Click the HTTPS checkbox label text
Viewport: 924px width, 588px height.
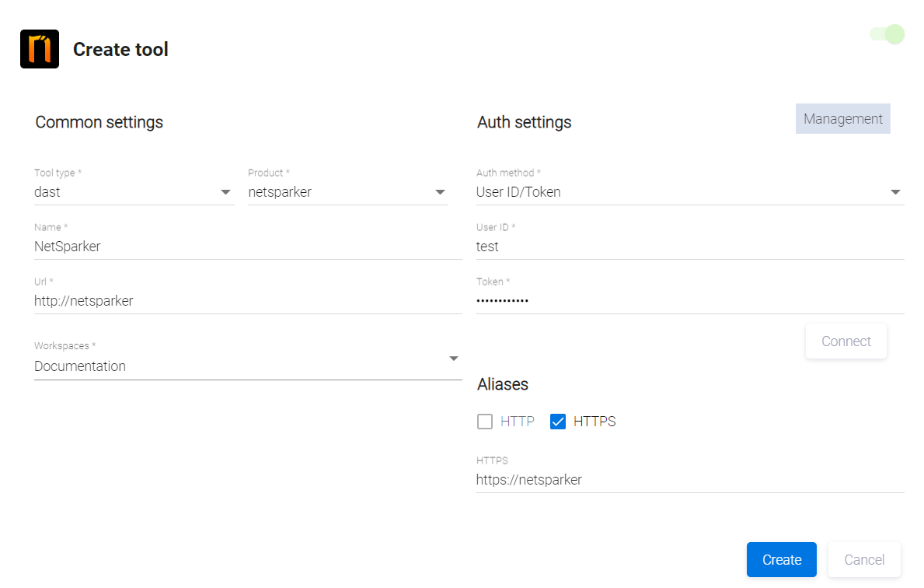594,422
